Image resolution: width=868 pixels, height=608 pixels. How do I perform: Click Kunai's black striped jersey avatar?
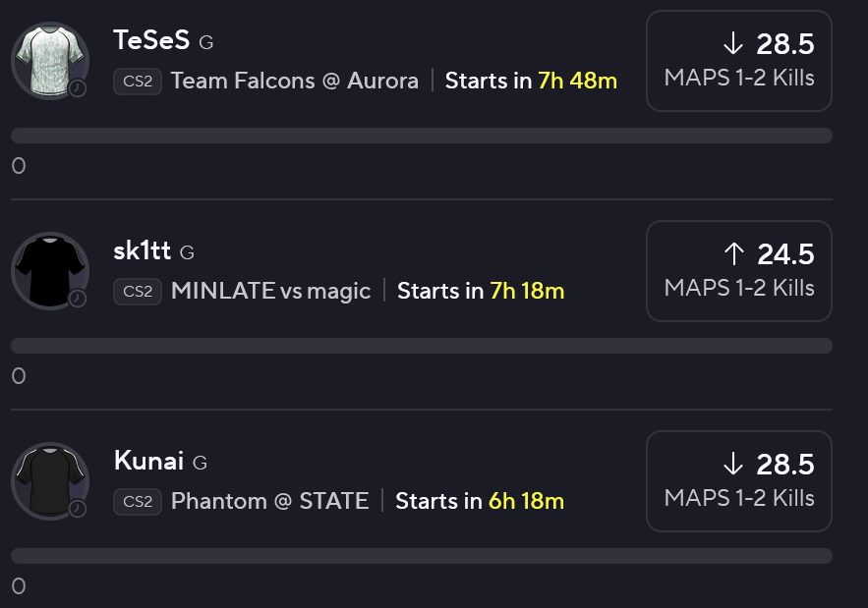click(x=48, y=479)
